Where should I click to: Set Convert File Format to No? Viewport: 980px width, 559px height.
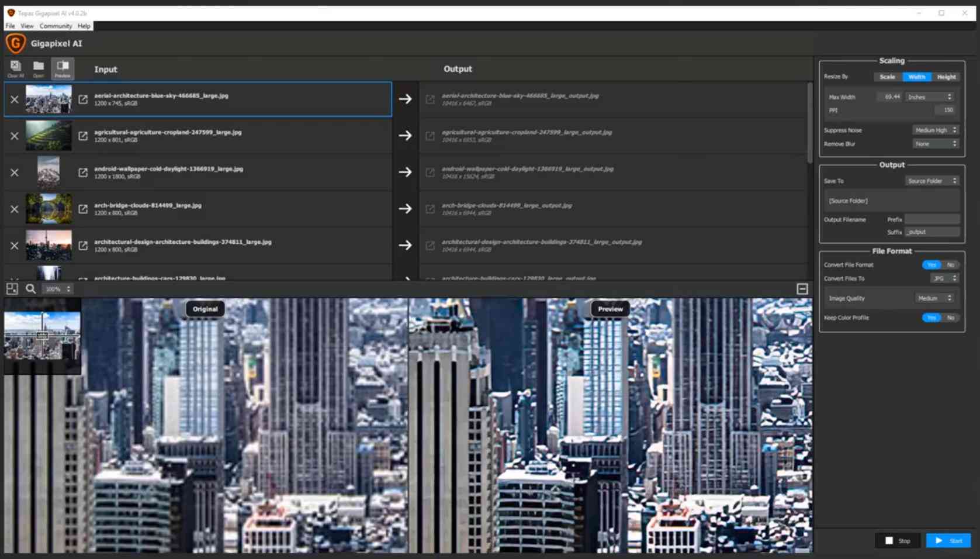950,265
